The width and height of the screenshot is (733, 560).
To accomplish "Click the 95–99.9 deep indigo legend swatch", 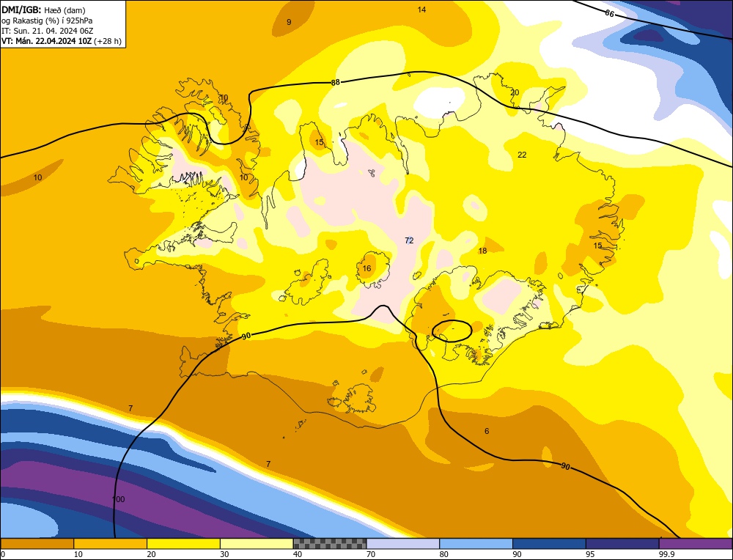I will pos(622,544).
